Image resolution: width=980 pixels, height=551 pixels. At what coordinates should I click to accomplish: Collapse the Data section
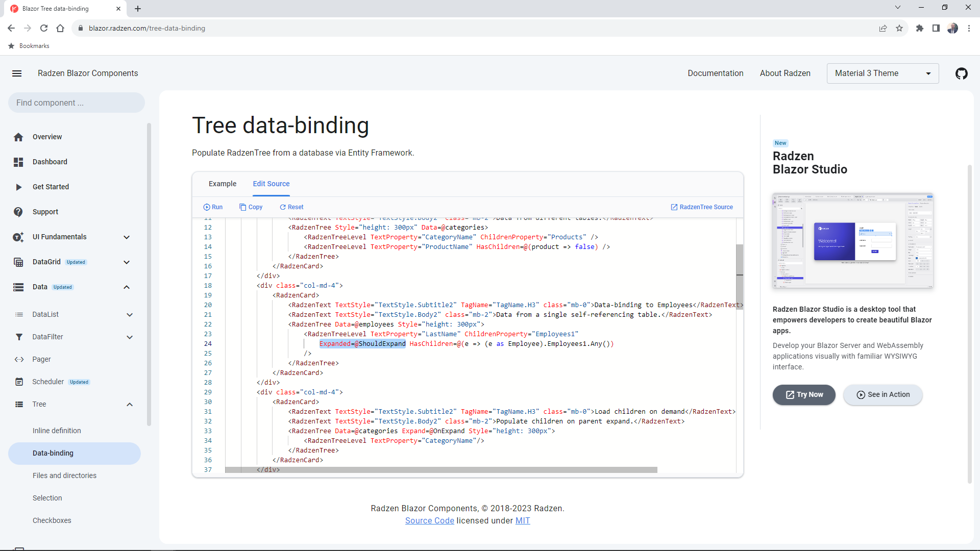pos(127,287)
